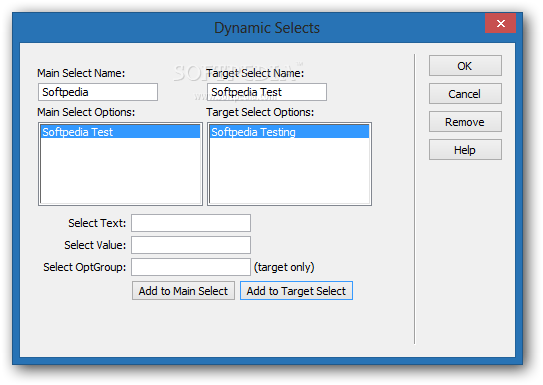Click the 'Select Value:' label
Image resolution: width=543 pixels, height=385 pixels.
(95, 245)
